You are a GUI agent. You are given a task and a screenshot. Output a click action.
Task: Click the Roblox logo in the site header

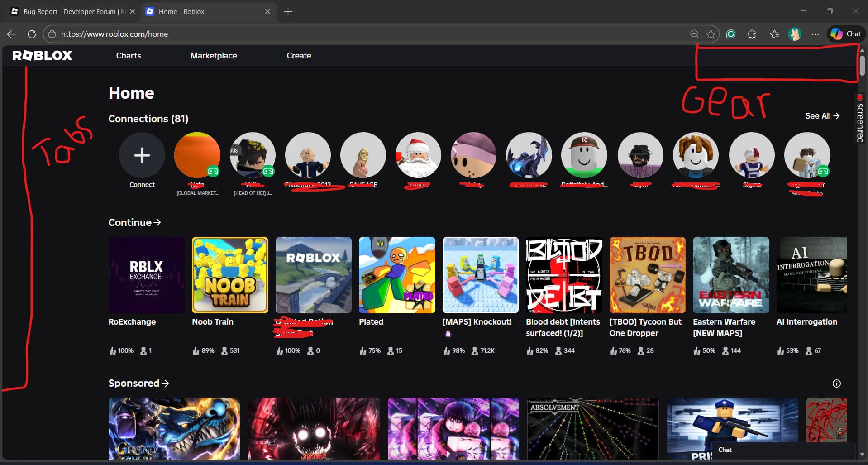pos(42,56)
